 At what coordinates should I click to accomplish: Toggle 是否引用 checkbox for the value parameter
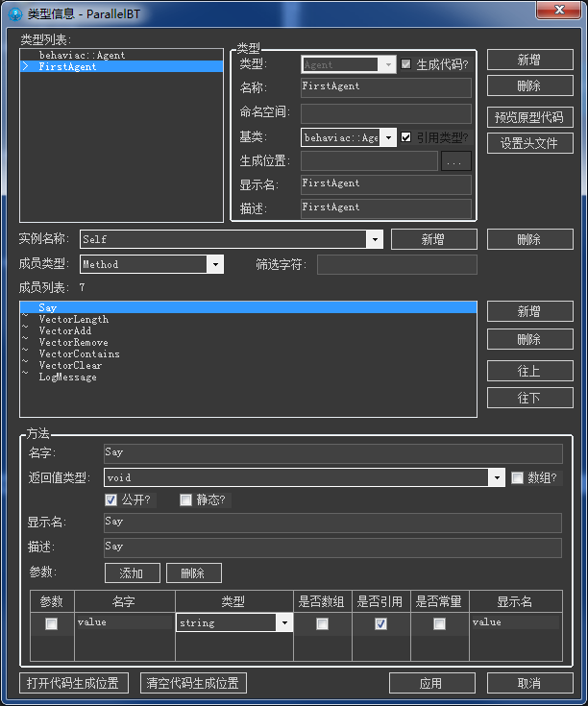pos(381,623)
